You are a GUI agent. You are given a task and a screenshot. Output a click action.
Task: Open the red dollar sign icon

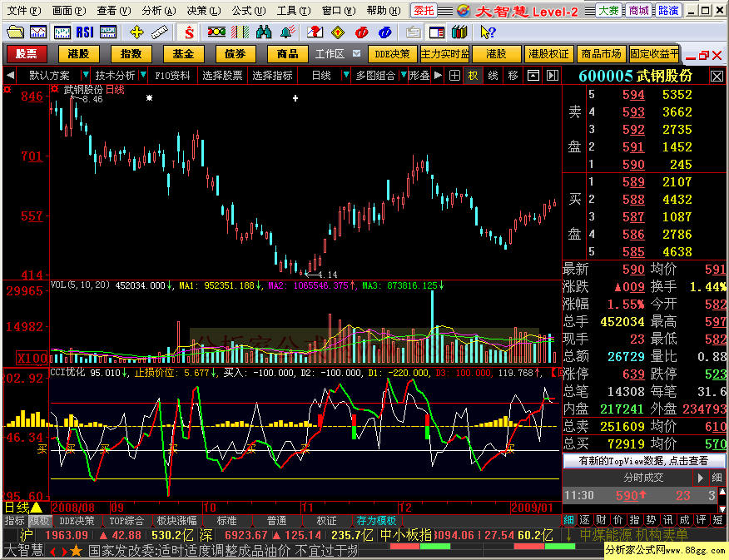point(189,32)
